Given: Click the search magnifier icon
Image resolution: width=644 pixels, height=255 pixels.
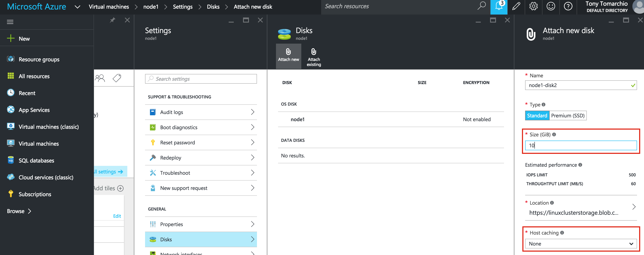Looking at the screenshot, I should [x=481, y=6].
